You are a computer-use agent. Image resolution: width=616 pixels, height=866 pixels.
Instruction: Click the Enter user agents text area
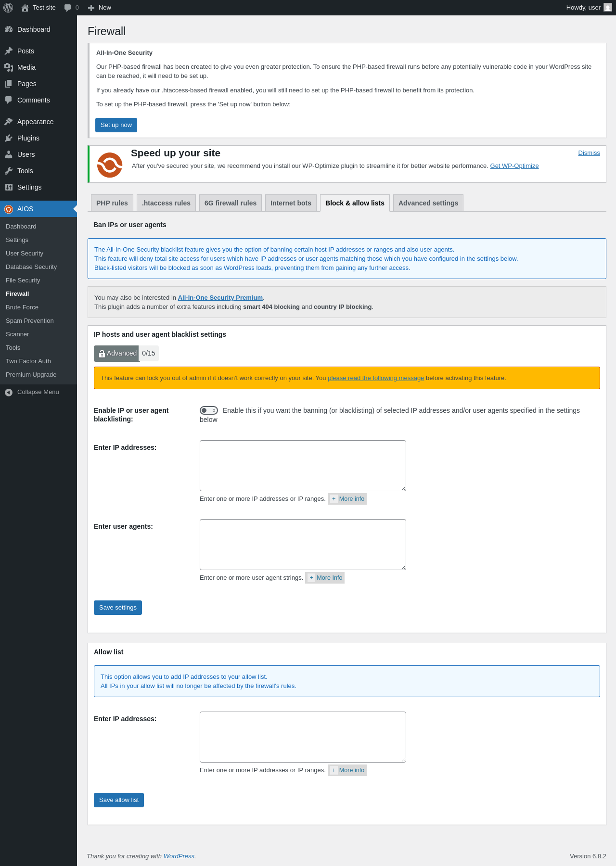click(x=303, y=545)
